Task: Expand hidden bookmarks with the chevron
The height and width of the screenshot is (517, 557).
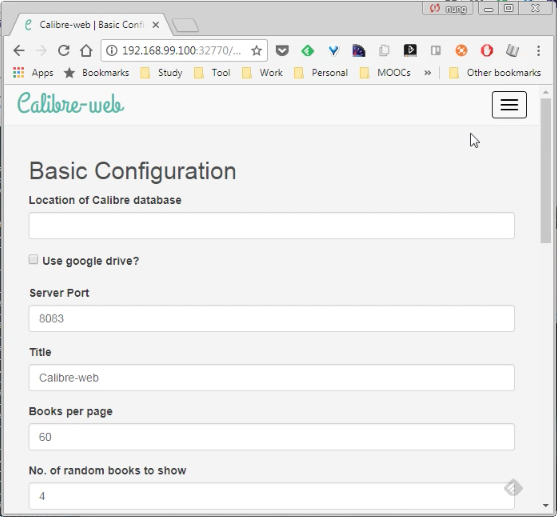Action: [x=427, y=73]
